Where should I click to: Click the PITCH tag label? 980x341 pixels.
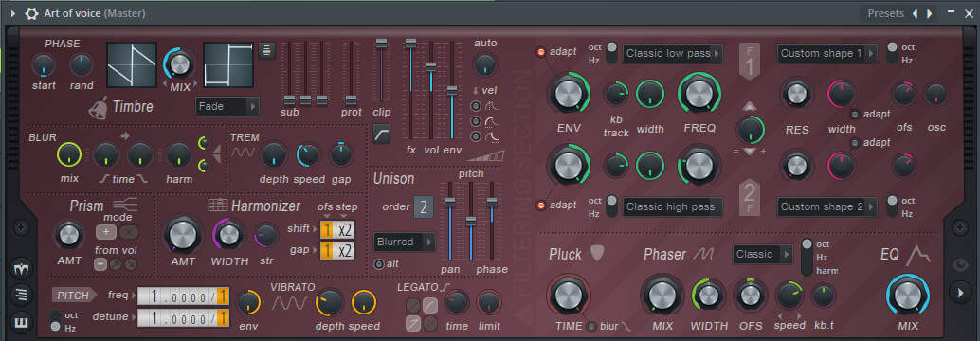(x=74, y=296)
